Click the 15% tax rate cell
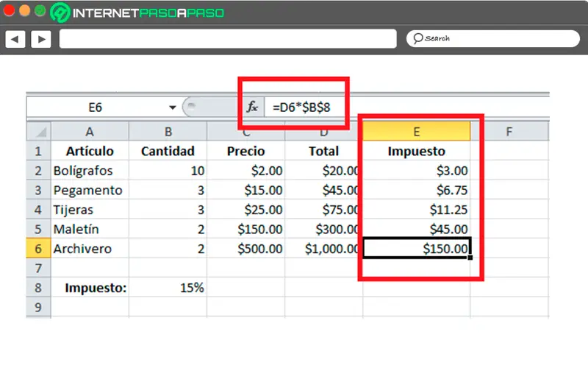 168,288
